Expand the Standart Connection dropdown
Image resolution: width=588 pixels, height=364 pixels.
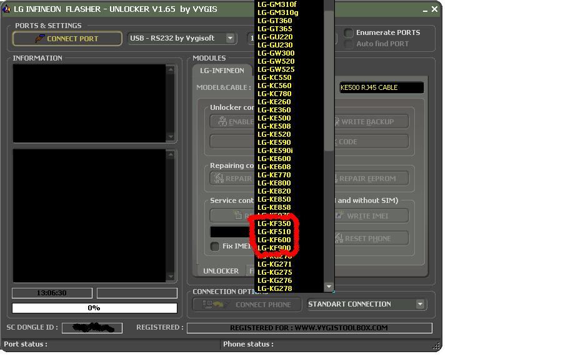pyautogui.click(x=420, y=305)
